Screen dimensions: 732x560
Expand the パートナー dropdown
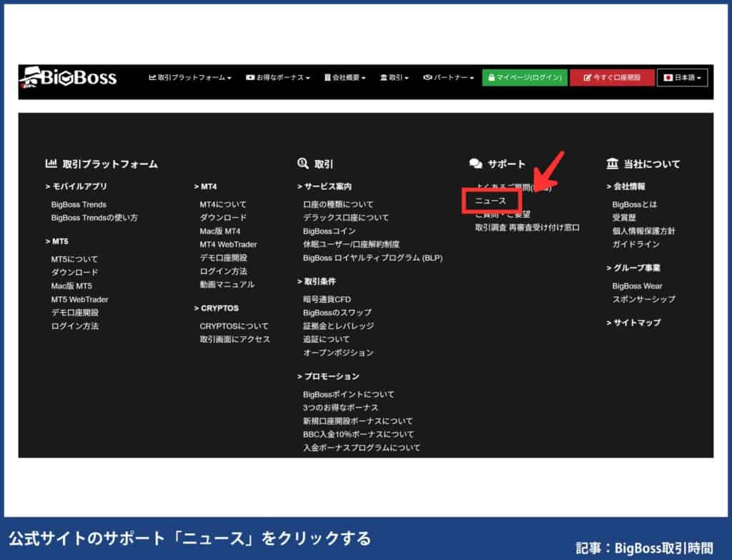coord(450,79)
